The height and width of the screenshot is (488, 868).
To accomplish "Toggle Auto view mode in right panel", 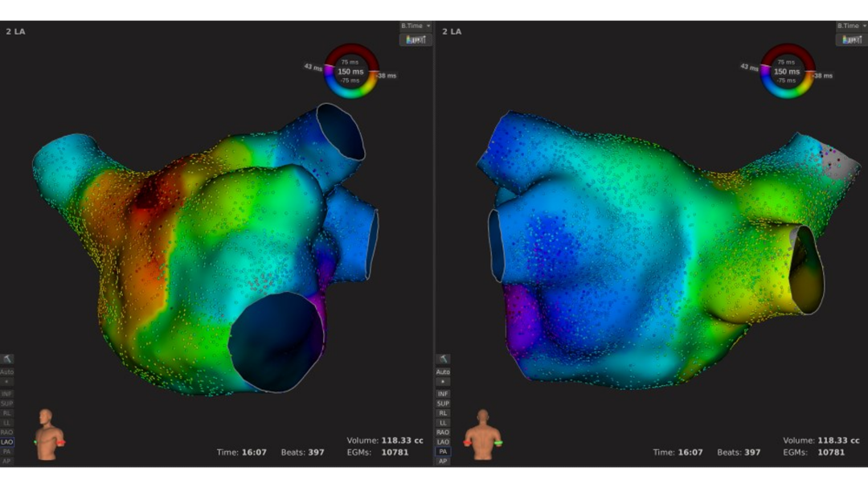I will pyautogui.click(x=443, y=372).
